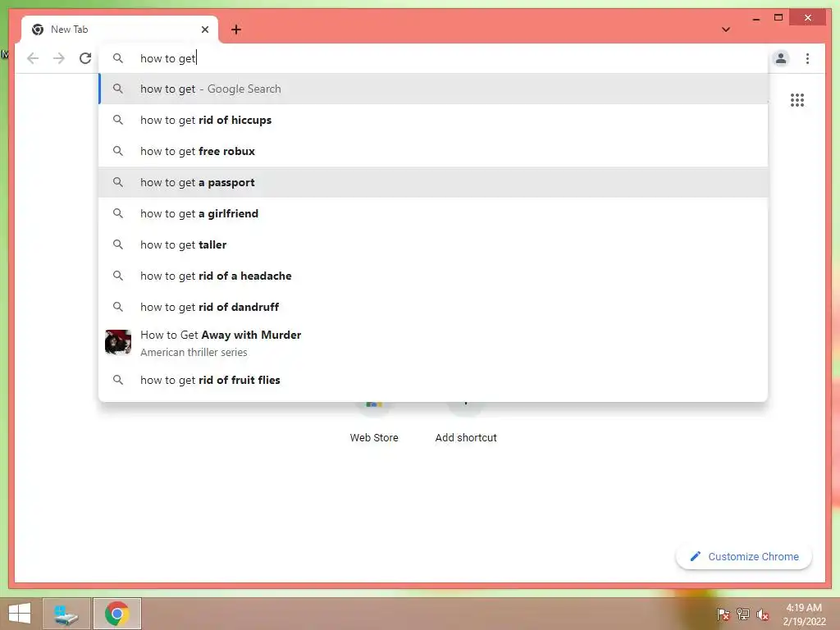Click the muted volume tray icon
The image size is (840, 630).
[x=762, y=614]
